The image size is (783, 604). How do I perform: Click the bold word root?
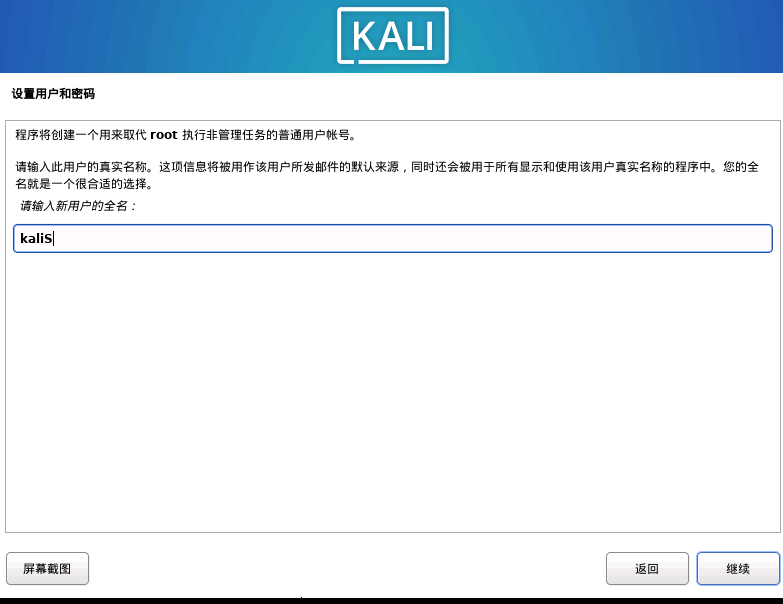(x=164, y=135)
